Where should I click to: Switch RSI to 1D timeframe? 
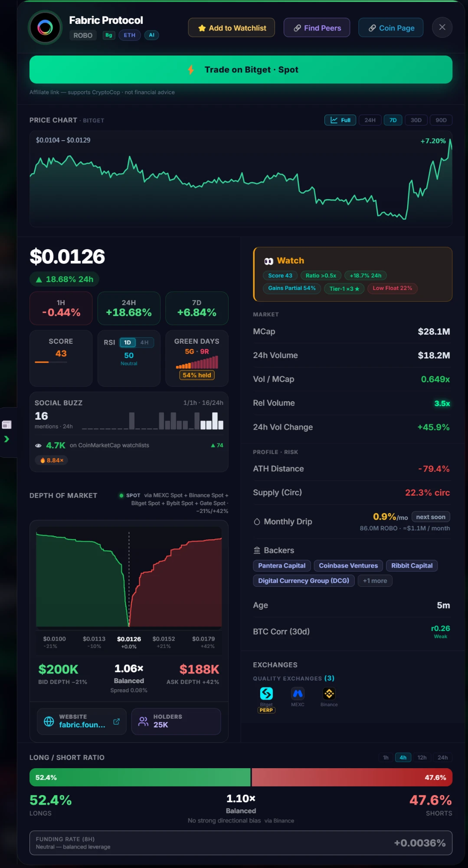pyautogui.click(x=128, y=342)
